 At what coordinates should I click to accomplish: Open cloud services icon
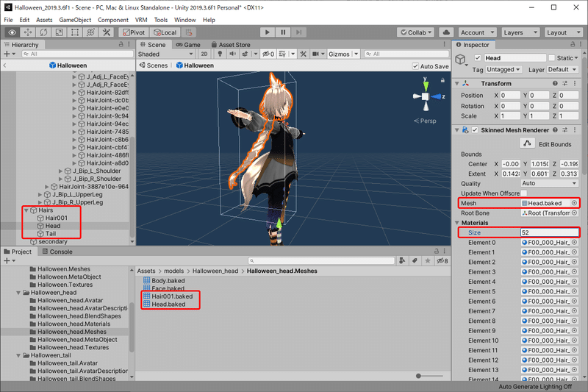pyautogui.click(x=446, y=32)
